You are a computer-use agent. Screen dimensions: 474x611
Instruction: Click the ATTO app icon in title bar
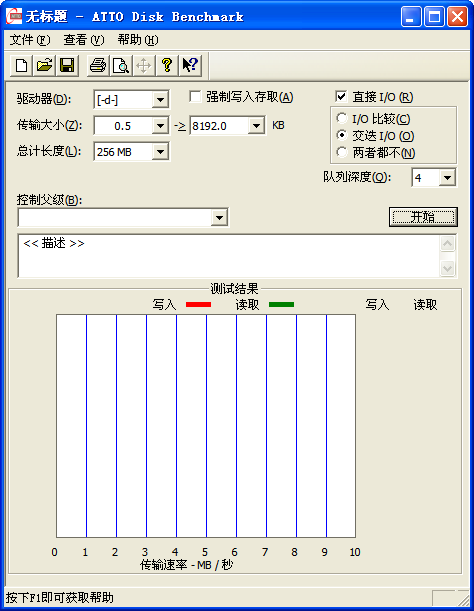point(14,16)
